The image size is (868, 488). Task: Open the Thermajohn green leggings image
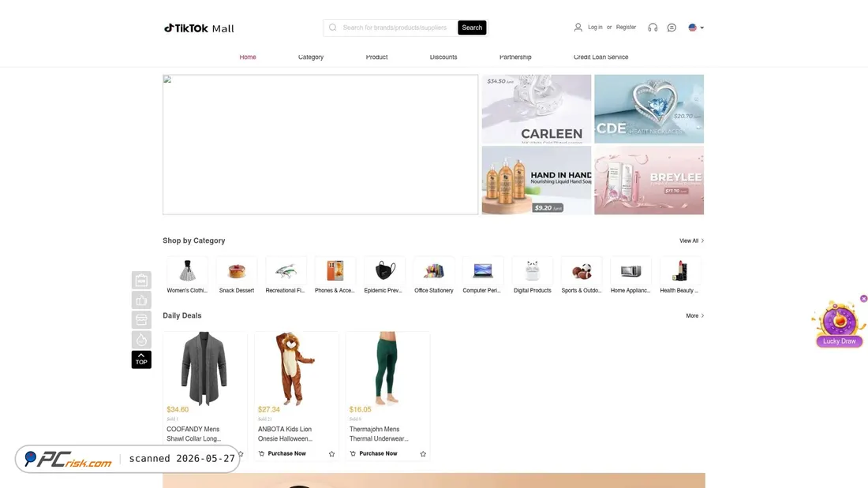point(387,368)
